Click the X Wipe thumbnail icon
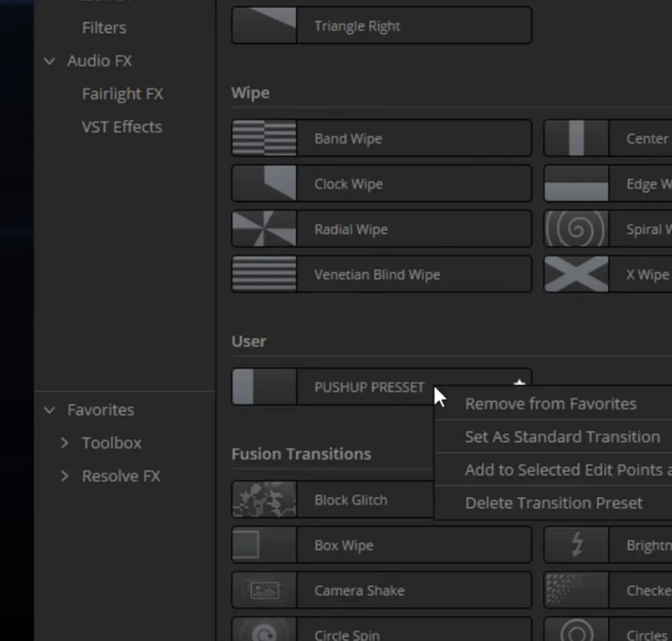The width and height of the screenshot is (672, 641). click(576, 274)
